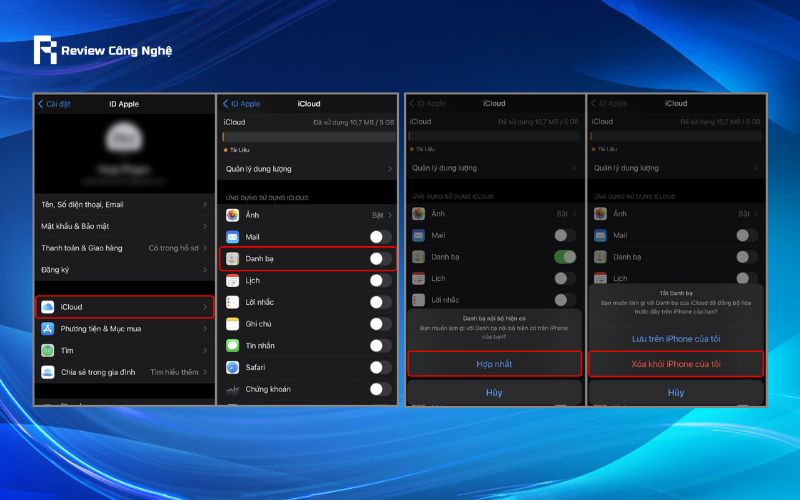Toggle the Mail switch in the undimmed iCloud list
This screenshot has height=500, width=800.
[x=381, y=237]
